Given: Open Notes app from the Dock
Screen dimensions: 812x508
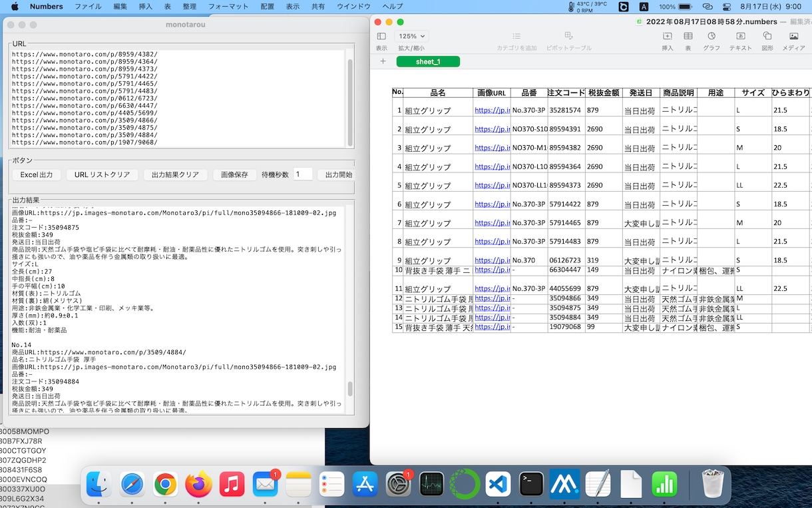Looking at the screenshot, I should click(298, 485).
